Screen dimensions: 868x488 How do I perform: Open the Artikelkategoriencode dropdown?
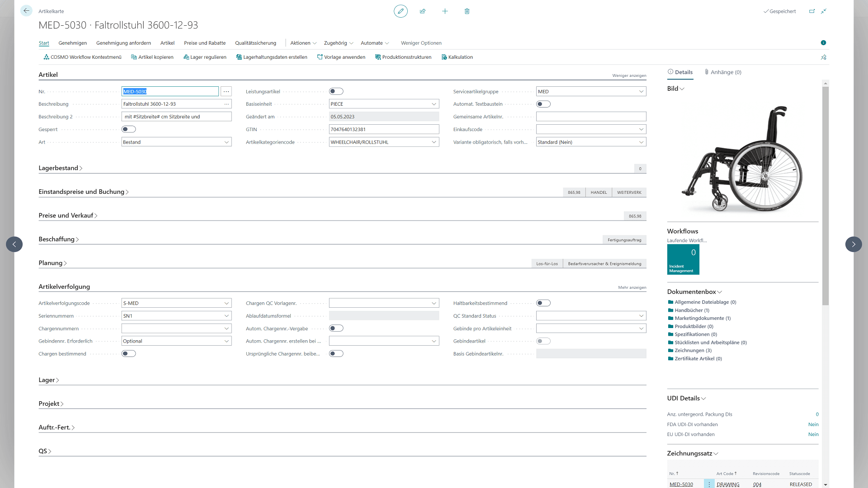(434, 142)
